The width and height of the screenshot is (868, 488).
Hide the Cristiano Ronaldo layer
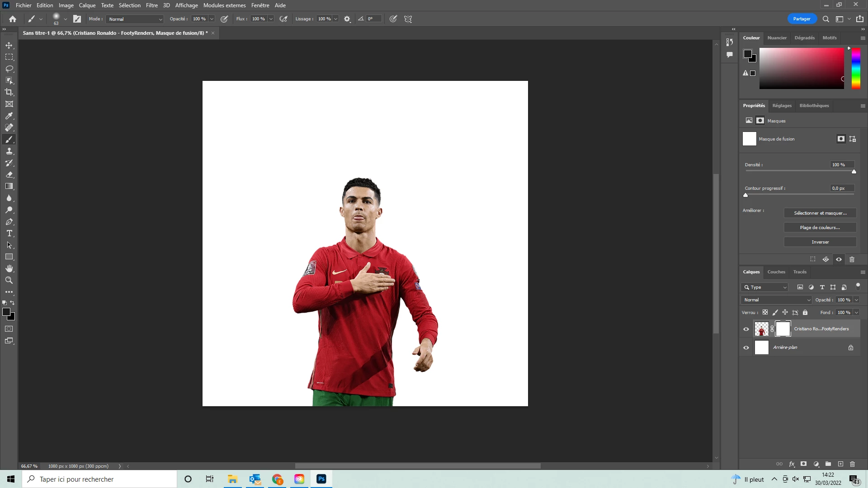[x=746, y=329]
